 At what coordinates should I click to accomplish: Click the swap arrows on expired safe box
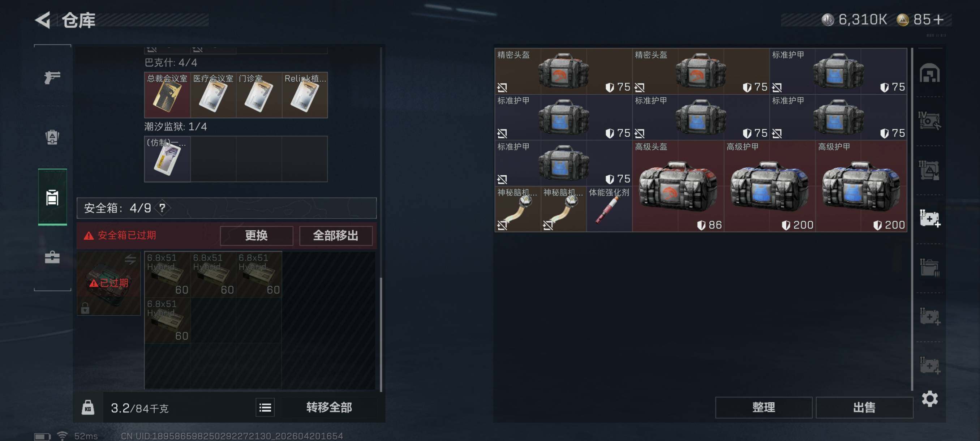130,260
